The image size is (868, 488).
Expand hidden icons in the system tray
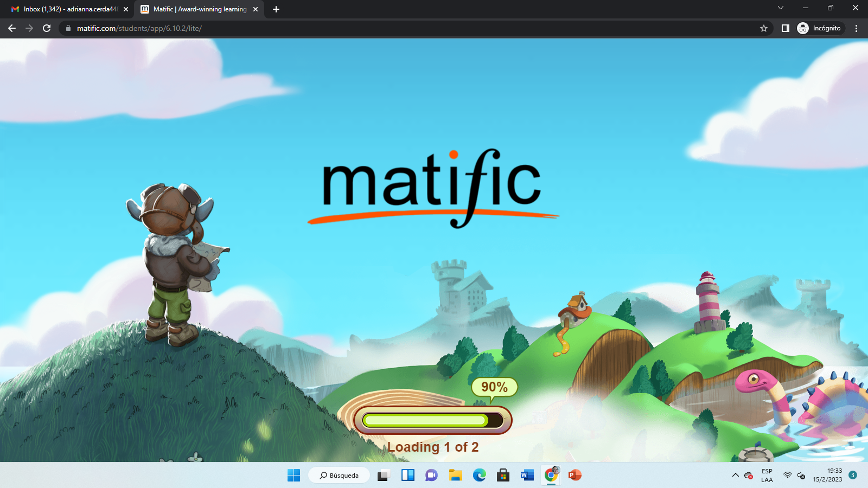[x=735, y=476]
